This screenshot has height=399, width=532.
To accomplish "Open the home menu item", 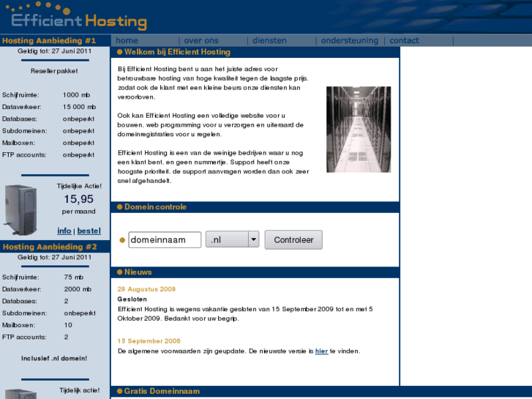I will [127, 40].
